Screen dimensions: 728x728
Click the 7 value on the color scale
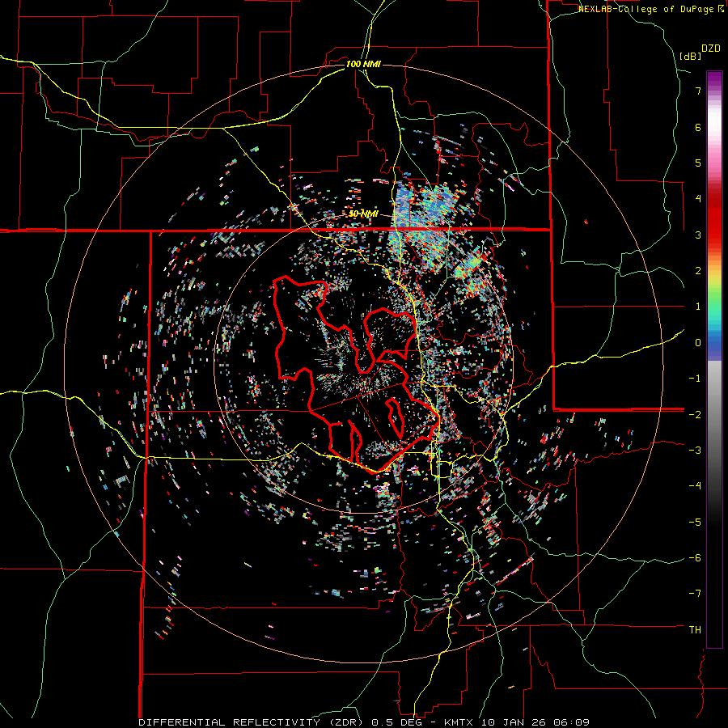click(698, 91)
